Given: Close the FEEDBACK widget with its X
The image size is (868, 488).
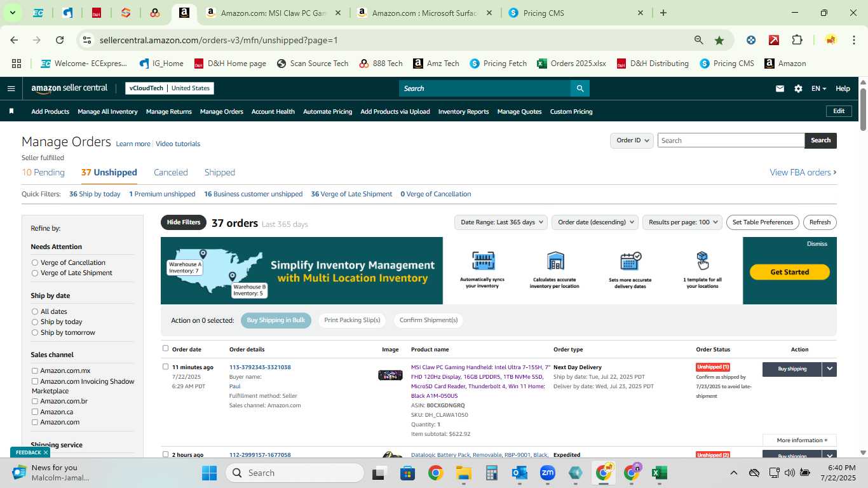Looking at the screenshot, I should [x=46, y=452].
